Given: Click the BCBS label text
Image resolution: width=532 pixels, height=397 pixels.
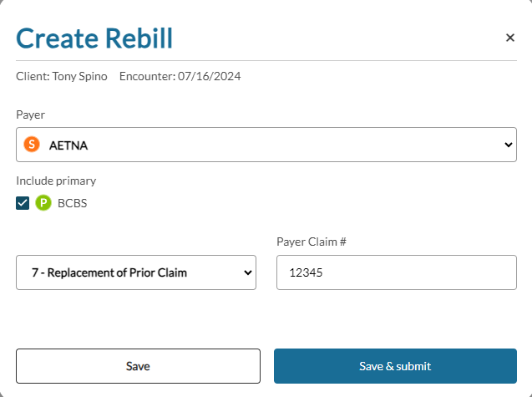Looking at the screenshot, I should (x=72, y=202).
